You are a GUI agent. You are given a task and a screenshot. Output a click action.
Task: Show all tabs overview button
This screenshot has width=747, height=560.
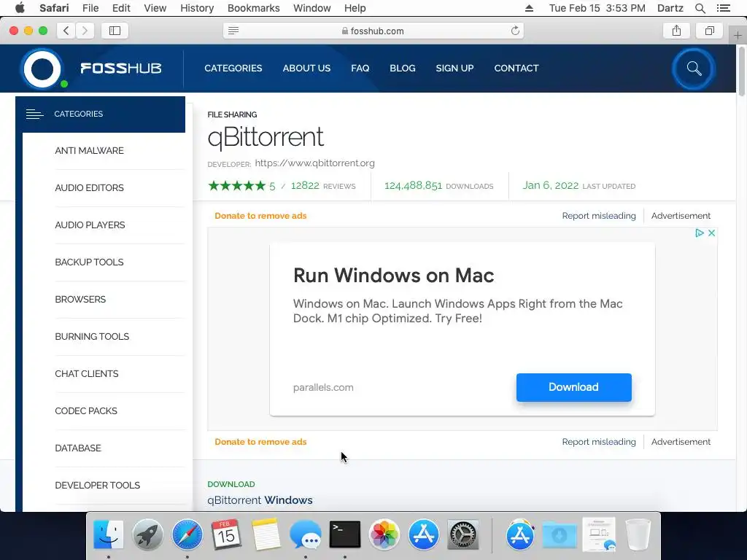[x=709, y=31]
